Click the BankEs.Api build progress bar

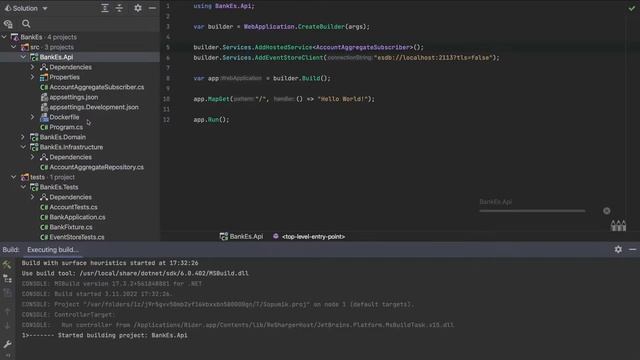click(532, 211)
